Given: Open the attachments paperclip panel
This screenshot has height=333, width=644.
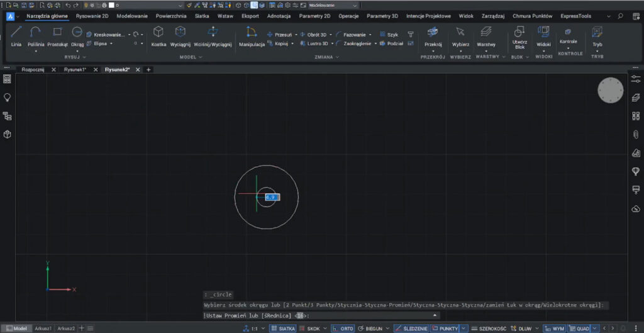Looking at the screenshot, I should point(635,134).
